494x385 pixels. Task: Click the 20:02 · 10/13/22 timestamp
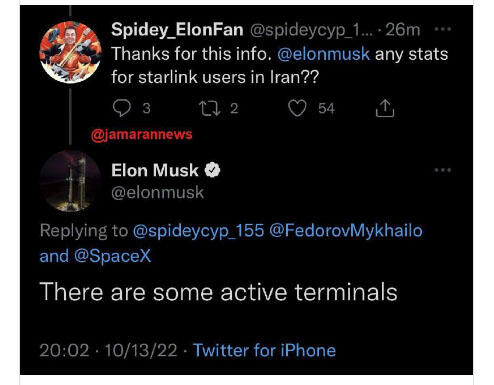point(108,350)
